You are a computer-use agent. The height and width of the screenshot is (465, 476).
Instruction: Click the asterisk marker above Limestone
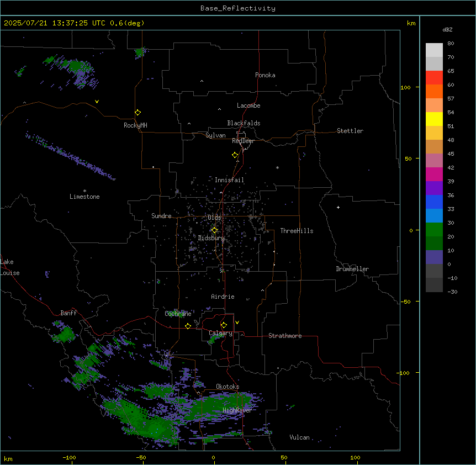pos(84,191)
